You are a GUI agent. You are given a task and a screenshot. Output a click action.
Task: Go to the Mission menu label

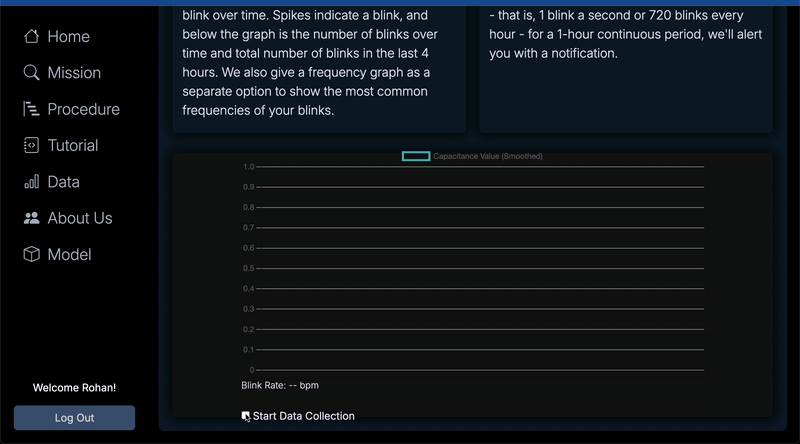click(74, 73)
